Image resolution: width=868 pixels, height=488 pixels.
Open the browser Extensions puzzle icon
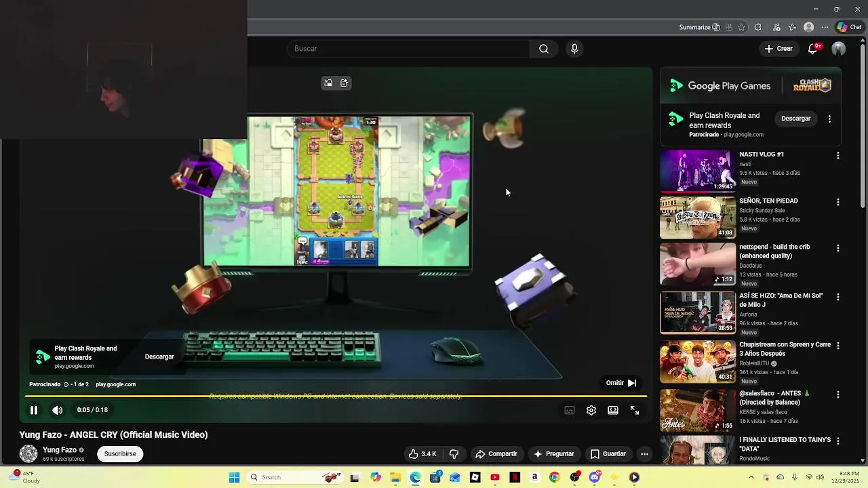tap(758, 27)
